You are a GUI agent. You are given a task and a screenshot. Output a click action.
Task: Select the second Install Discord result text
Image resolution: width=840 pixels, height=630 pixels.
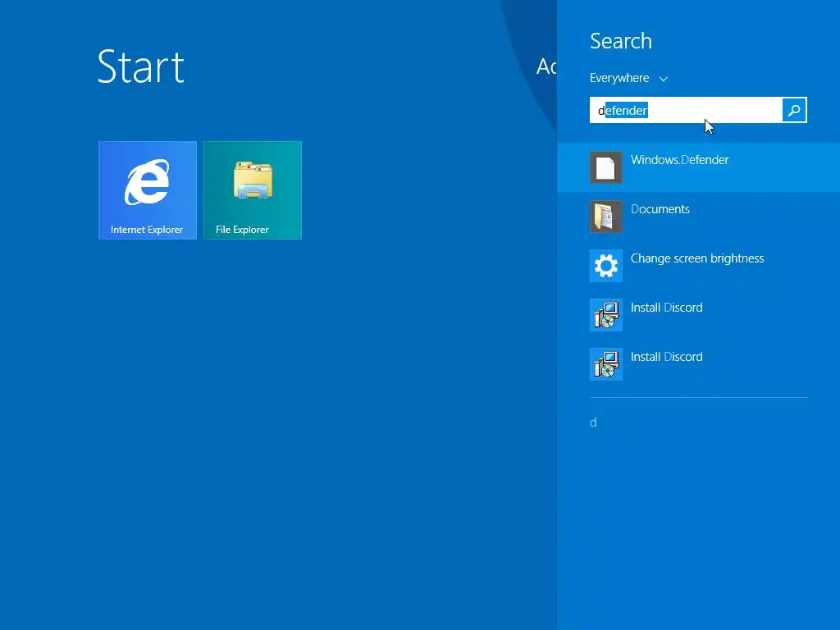click(666, 357)
